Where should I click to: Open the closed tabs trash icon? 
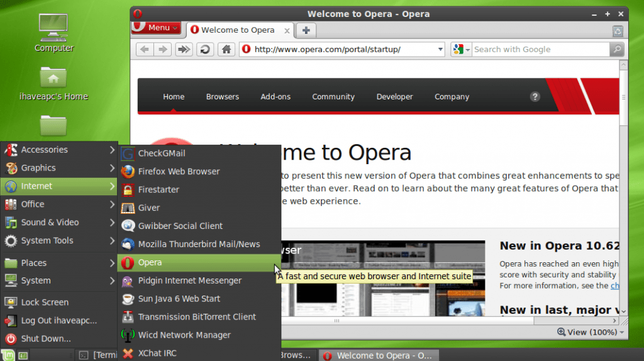point(618,31)
